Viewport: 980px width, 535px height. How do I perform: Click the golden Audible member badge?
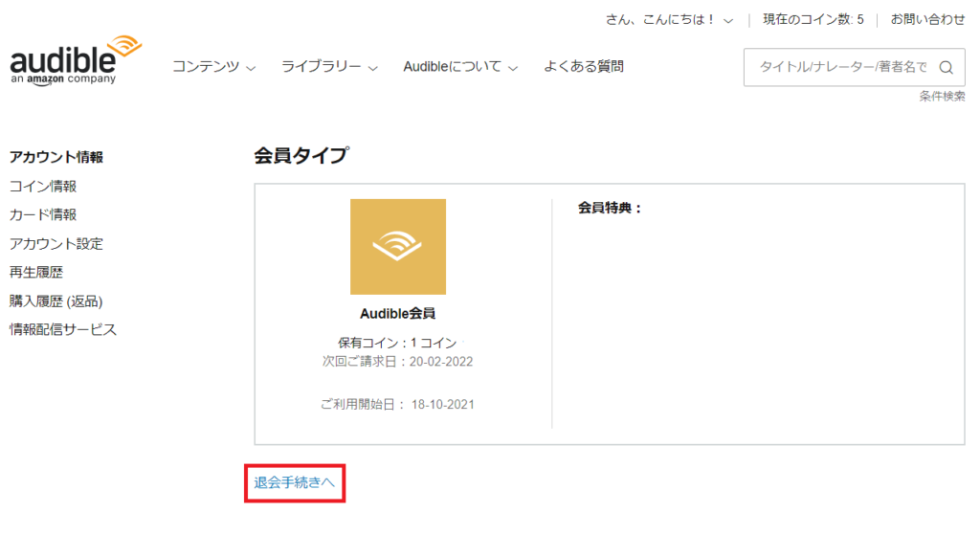pos(397,247)
